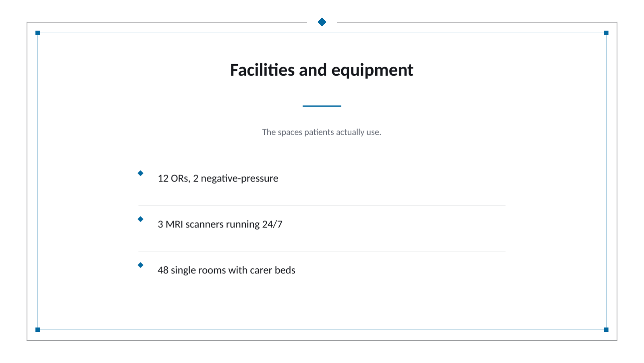Click the subtitle "The spaces patients actually use."

coord(322,132)
